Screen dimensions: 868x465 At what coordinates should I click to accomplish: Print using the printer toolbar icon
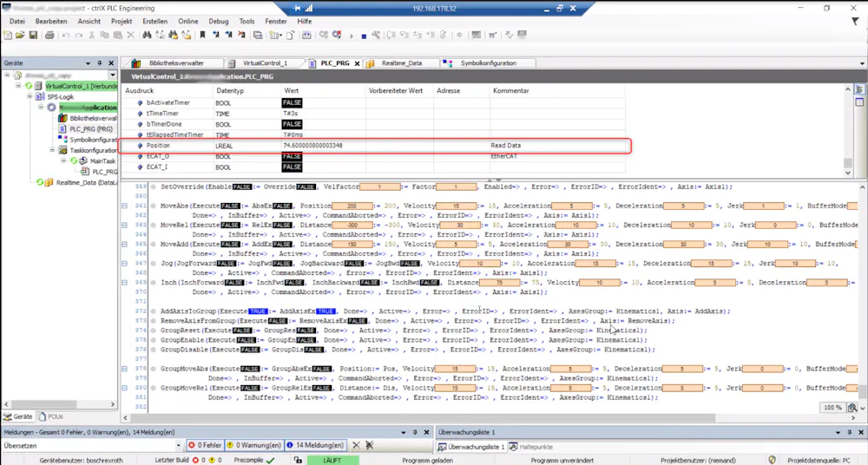(x=49, y=35)
